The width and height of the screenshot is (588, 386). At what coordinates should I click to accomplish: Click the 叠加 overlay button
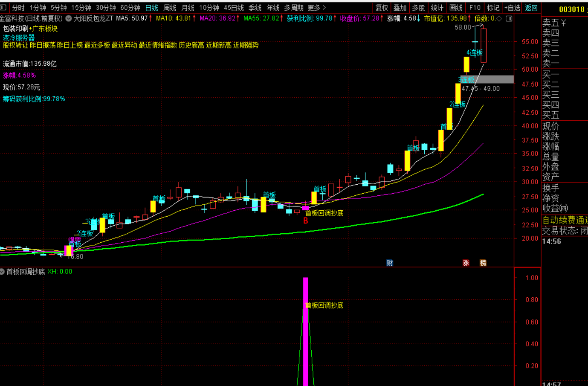point(400,8)
